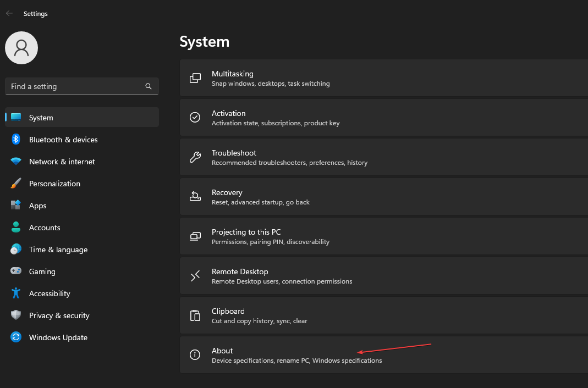
Task: Click the Personalization paintbrush icon
Action: (16, 184)
